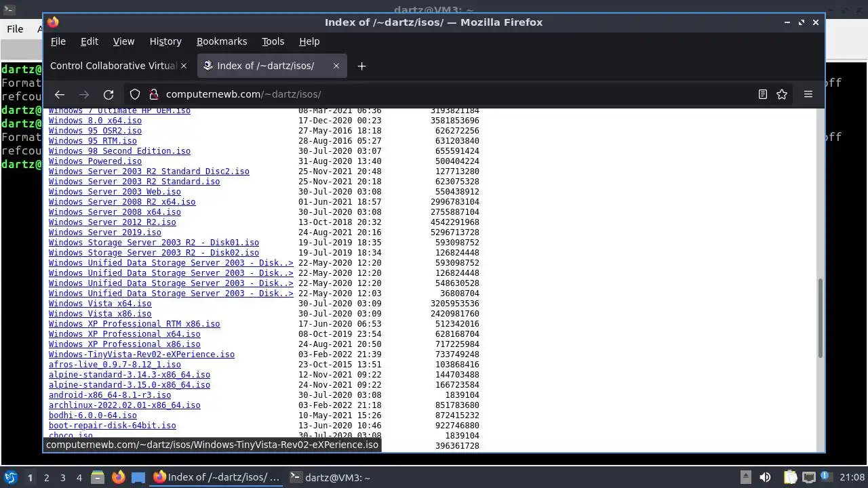Screen dimensions: 868x488
Task: Select file size 5296713728 text
Action: click(455, 232)
